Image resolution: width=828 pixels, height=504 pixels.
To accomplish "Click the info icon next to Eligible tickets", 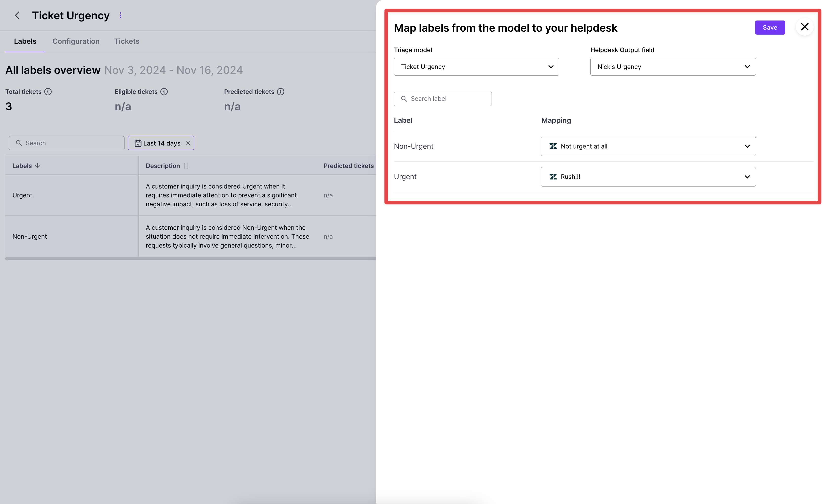I will pos(164,92).
